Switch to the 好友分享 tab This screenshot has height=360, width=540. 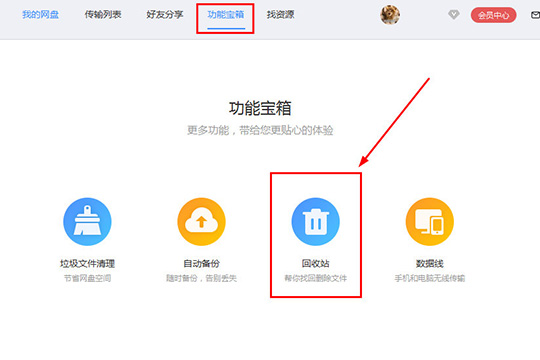click(165, 14)
